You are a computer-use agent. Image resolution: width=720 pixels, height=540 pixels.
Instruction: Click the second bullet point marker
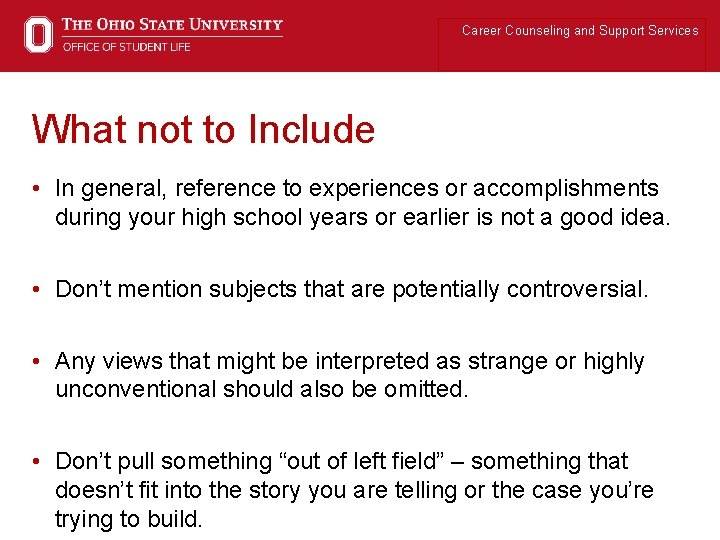tap(36, 291)
